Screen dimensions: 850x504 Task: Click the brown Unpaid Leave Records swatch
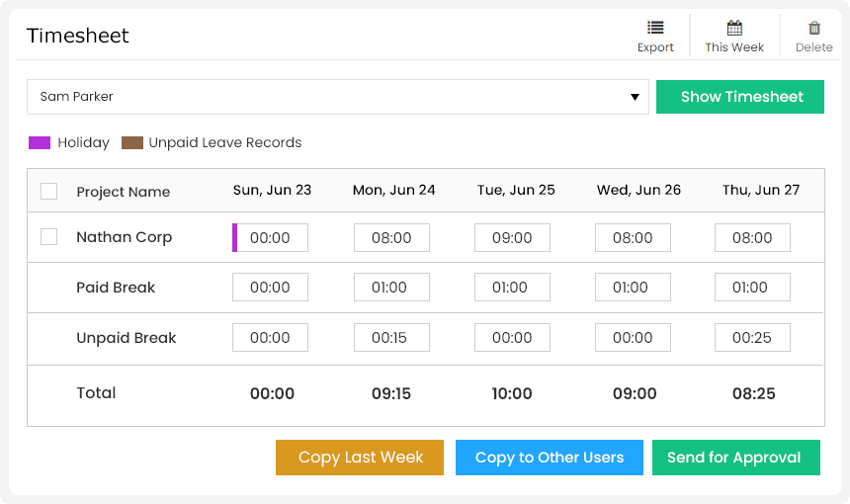132,142
